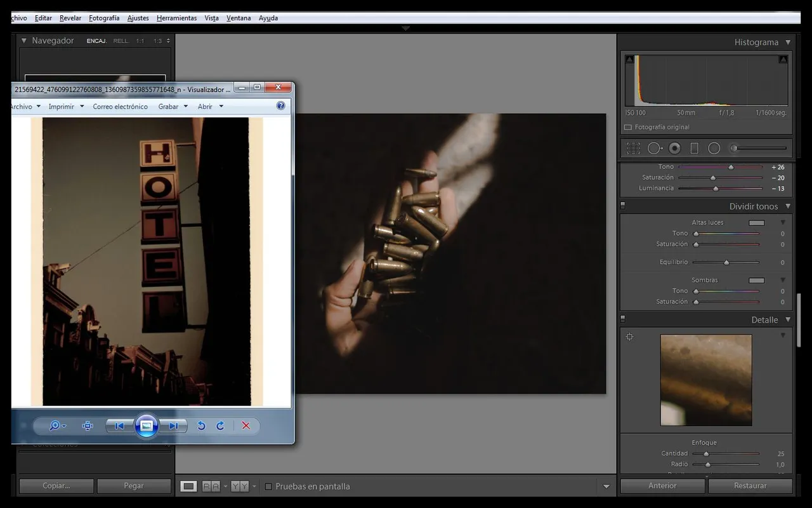Screen dimensions: 812x508
Task: Open the before/after view options arrow
Action: click(x=254, y=487)
